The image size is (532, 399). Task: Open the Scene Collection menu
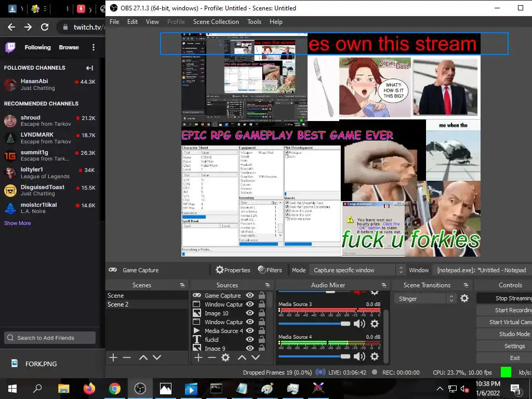216,22
